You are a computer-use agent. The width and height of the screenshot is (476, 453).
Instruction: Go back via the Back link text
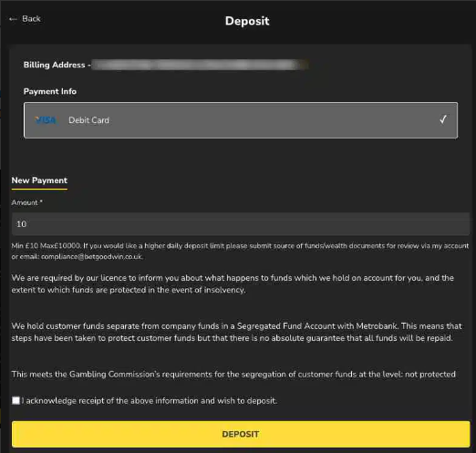tap(31, 19)
